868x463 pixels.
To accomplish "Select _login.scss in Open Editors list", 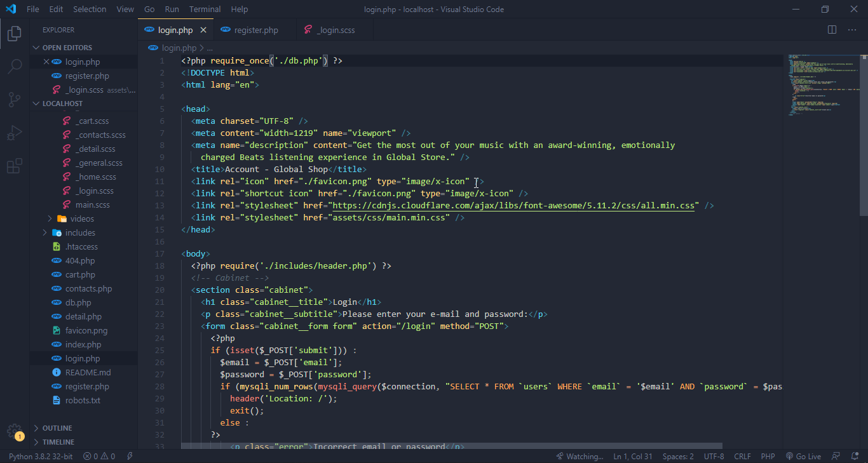I will click(x=83, y=90).
